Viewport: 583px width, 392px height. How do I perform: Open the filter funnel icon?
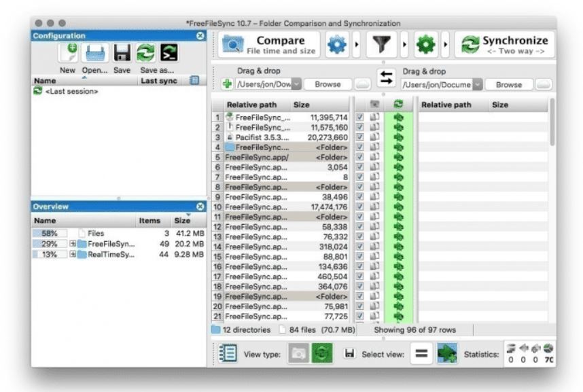[x=381, y=45]
